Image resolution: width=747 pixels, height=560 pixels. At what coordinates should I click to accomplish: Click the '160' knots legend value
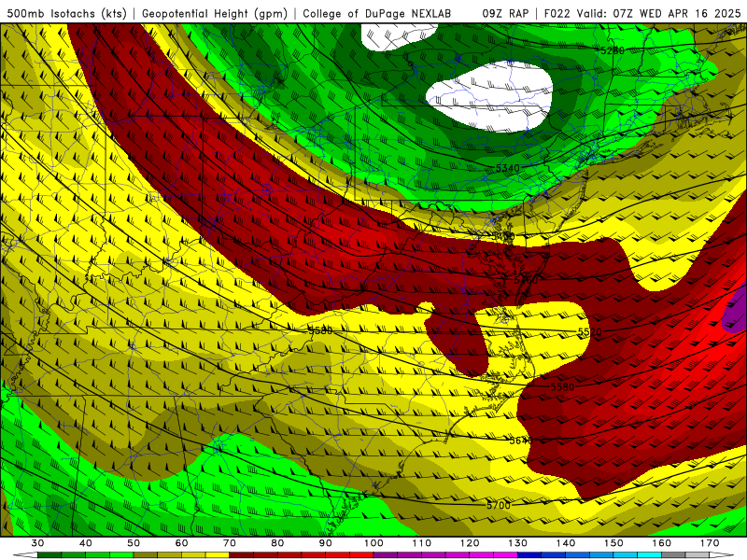click(662, 543)
